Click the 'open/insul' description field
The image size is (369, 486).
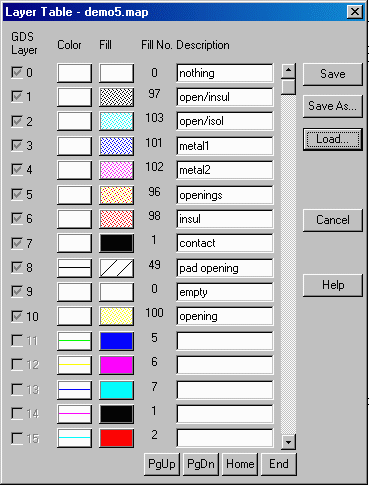click(x=225, y=97)
